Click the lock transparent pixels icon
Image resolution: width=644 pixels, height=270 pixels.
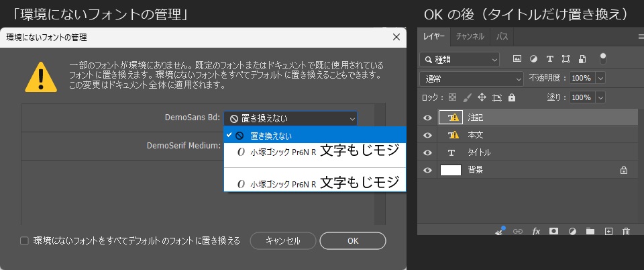point(452,98)
